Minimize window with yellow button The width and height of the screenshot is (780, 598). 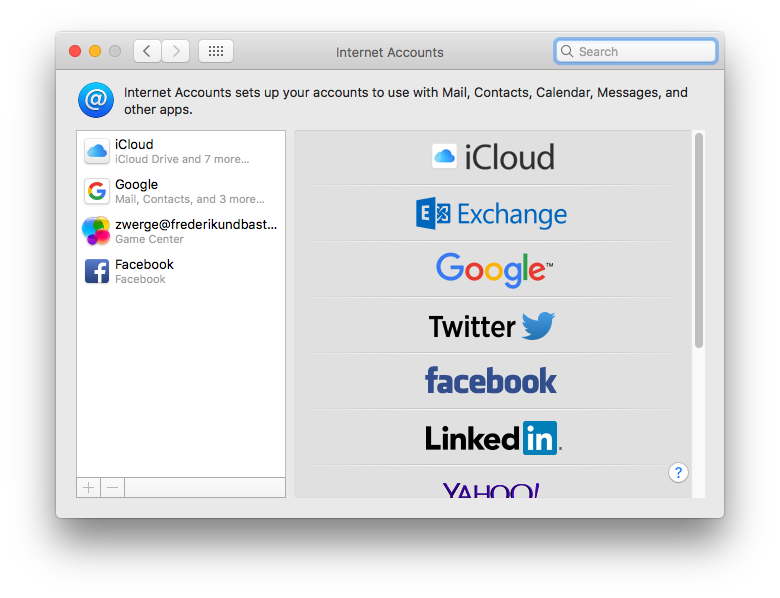coord(95,51)
